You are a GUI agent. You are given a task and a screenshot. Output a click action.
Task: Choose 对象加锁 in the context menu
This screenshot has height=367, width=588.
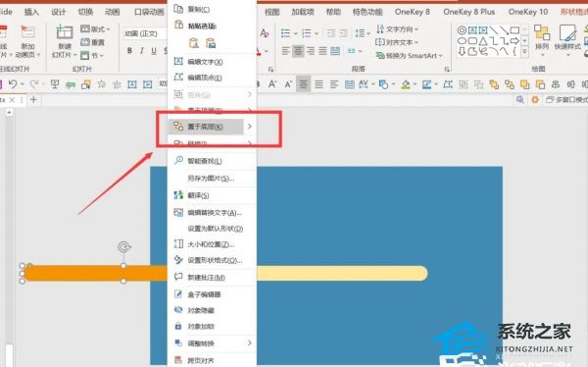[212, 327]
